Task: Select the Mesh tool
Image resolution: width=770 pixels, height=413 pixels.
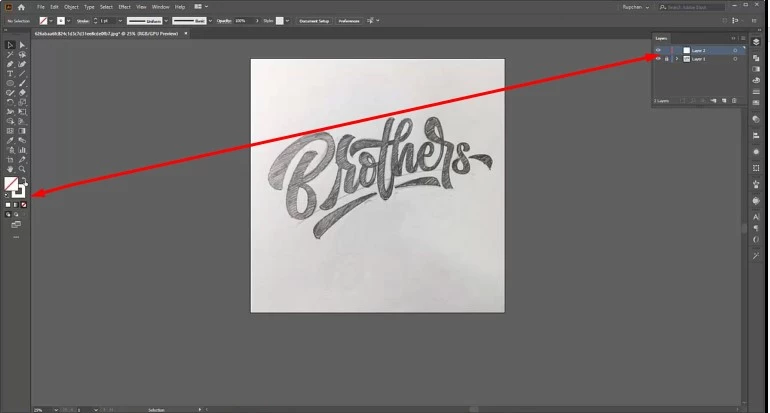Action: pyautogui.click(x=10, y=131)
